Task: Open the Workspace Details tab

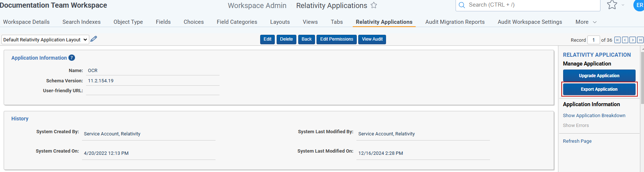Action: (26, 22)
